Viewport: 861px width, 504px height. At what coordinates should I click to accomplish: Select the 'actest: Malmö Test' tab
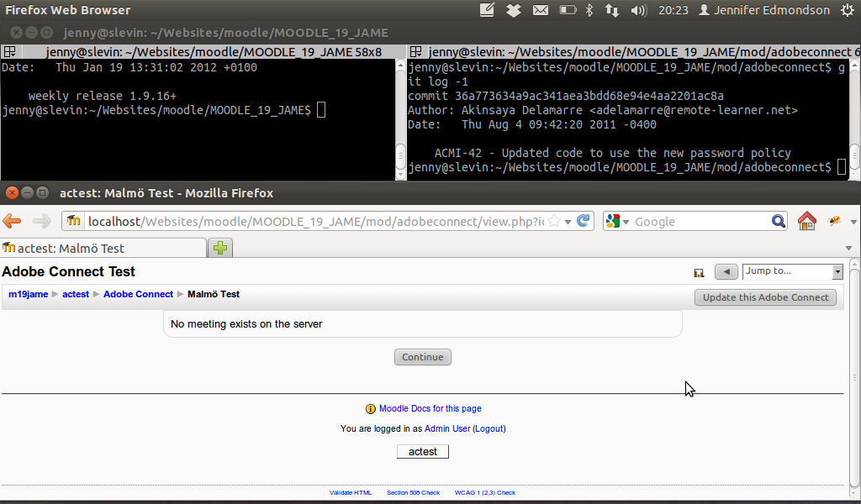point(103,248)
